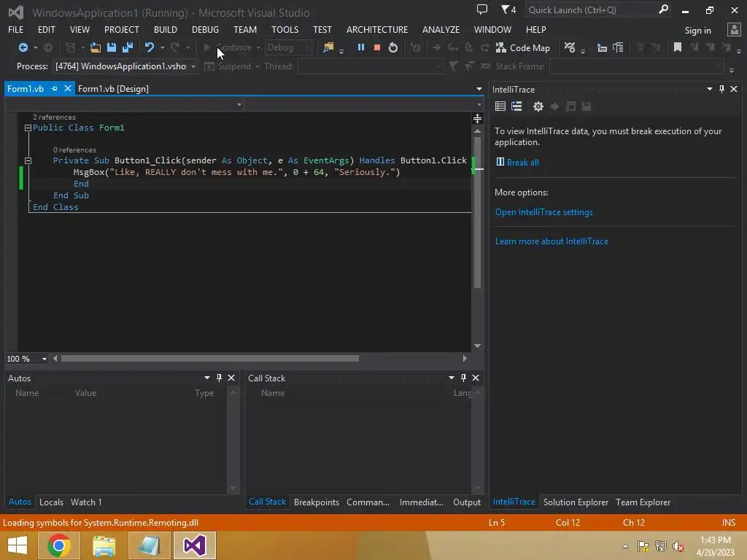
Task: Open Autos panel window position dropdown
Action: pos(206,378)
